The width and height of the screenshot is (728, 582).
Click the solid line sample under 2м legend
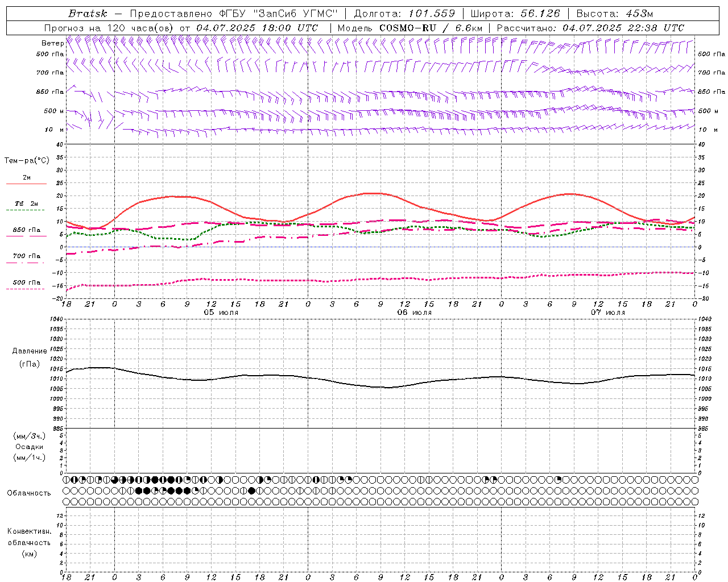[26, 184]
